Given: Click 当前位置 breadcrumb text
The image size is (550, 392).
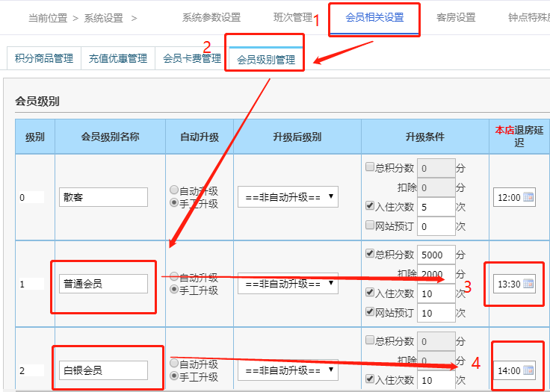Looking at the screenshot, I should click(48, 18).
